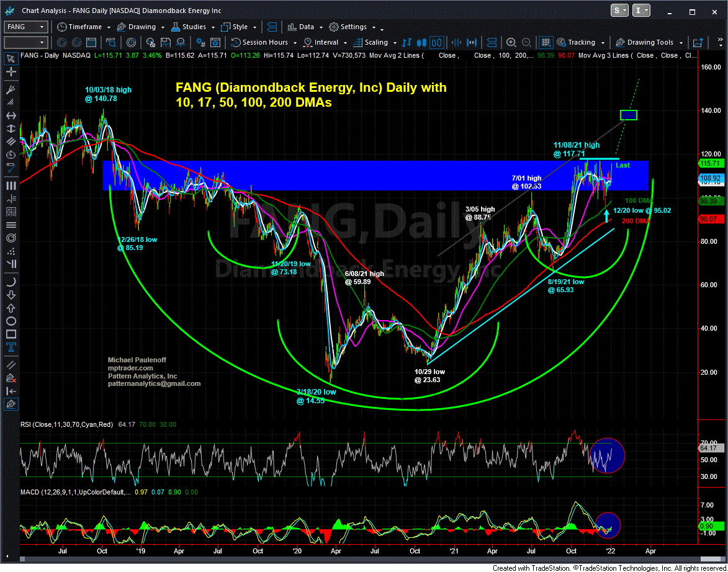Click the '10/03/18 high @ 140.78' annotation

[108, 94]
